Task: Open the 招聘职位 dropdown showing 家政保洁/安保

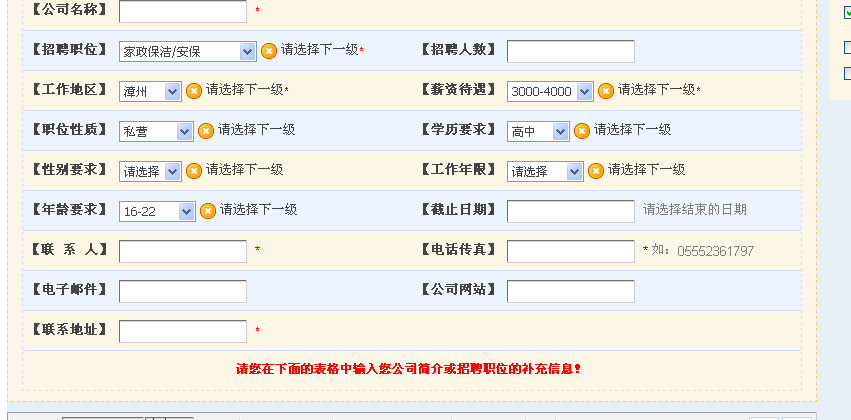Action: (x=187, y=52)
